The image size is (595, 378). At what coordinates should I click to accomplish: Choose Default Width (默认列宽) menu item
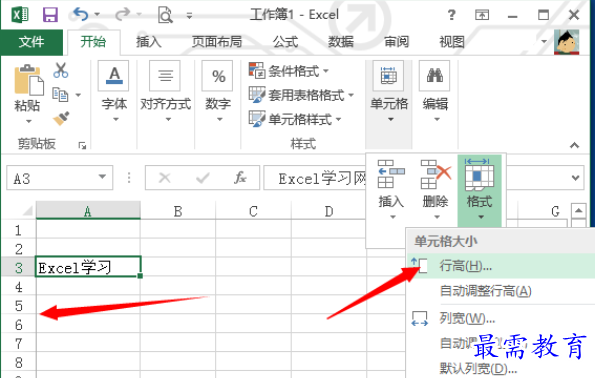tap(501, 368)
